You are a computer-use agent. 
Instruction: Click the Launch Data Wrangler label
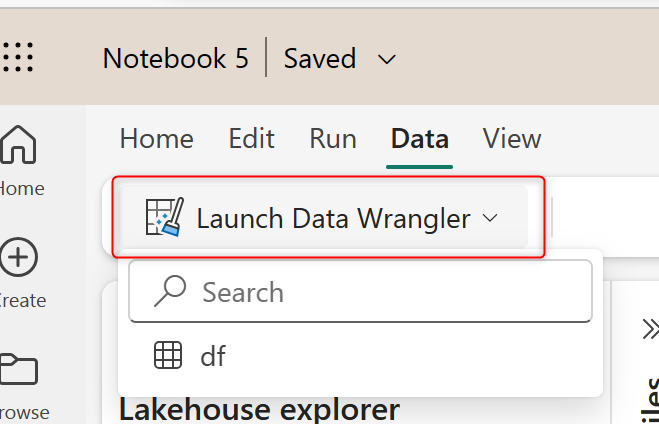coord(333,218)
